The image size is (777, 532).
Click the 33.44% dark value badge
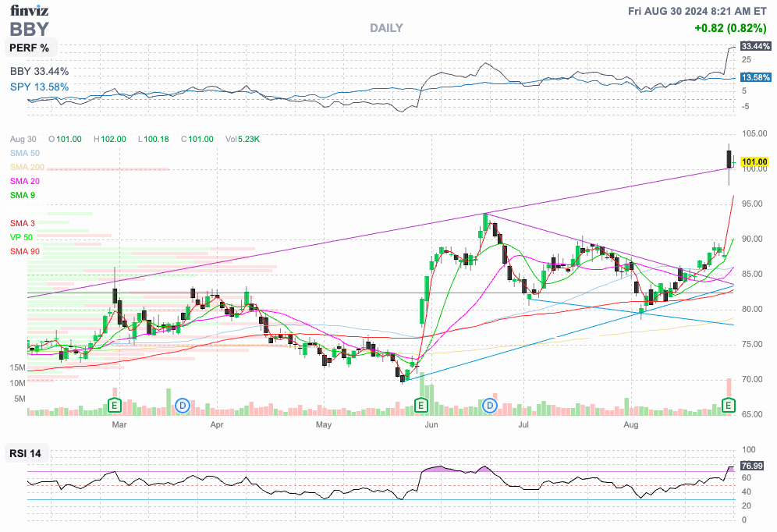[x=755, y=46]
